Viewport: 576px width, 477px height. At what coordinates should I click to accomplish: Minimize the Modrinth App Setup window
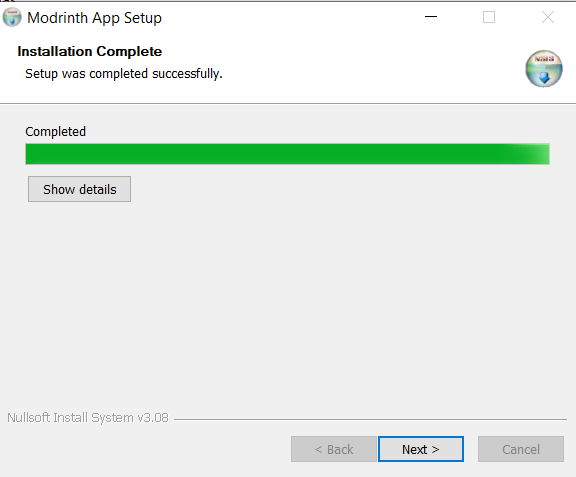tap(431, 17)
